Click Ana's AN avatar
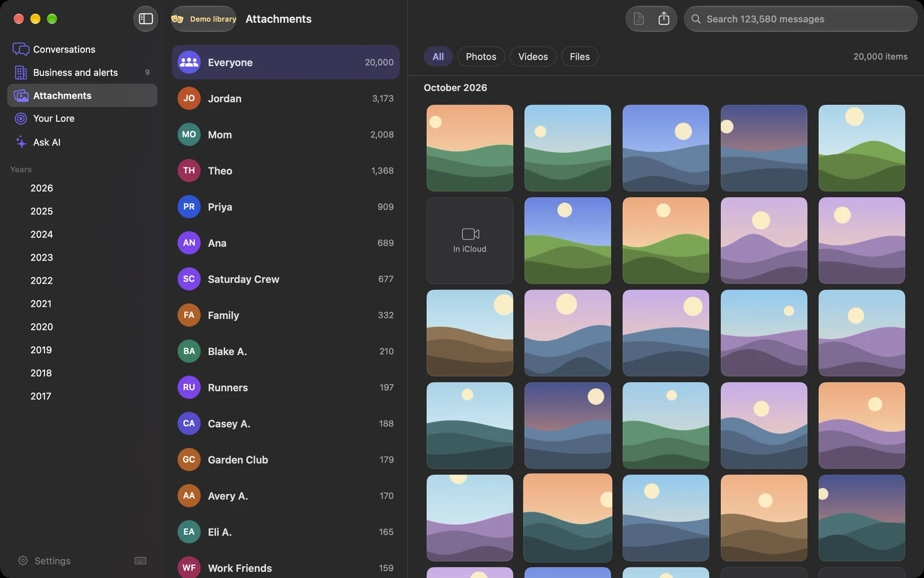 (x=189, y=243)
